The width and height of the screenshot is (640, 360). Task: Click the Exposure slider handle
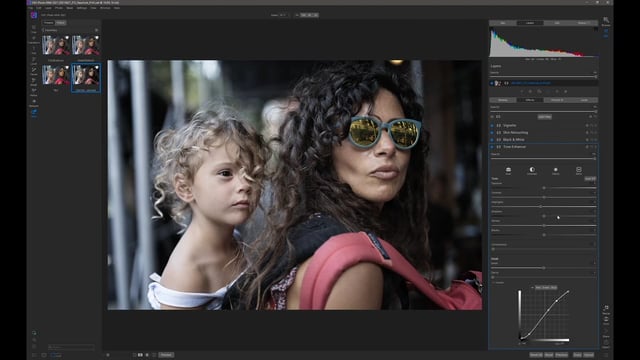(544, 188)
